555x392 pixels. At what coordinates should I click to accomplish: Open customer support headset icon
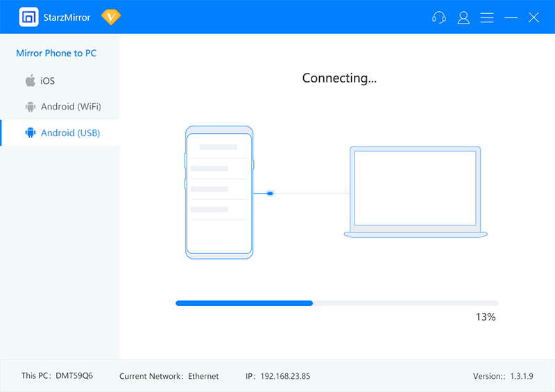439,17
